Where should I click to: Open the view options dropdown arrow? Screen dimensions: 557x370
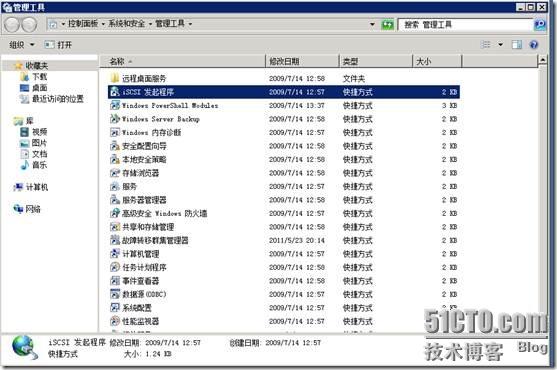coord(500,44)
